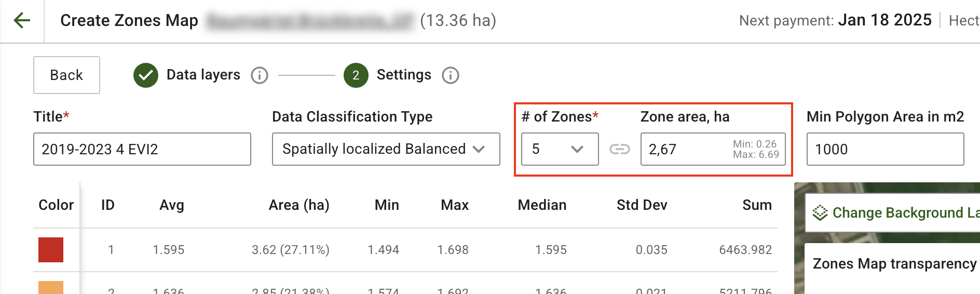Screen dimensions: 980x294
Task: Click the step 2 Settings circle icon
Action: [356, 75]
